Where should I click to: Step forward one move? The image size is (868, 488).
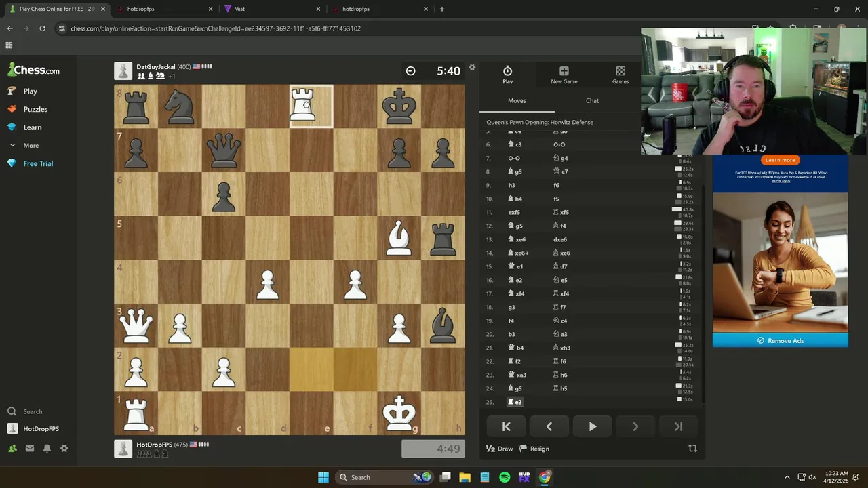click(x=635, y=426)
